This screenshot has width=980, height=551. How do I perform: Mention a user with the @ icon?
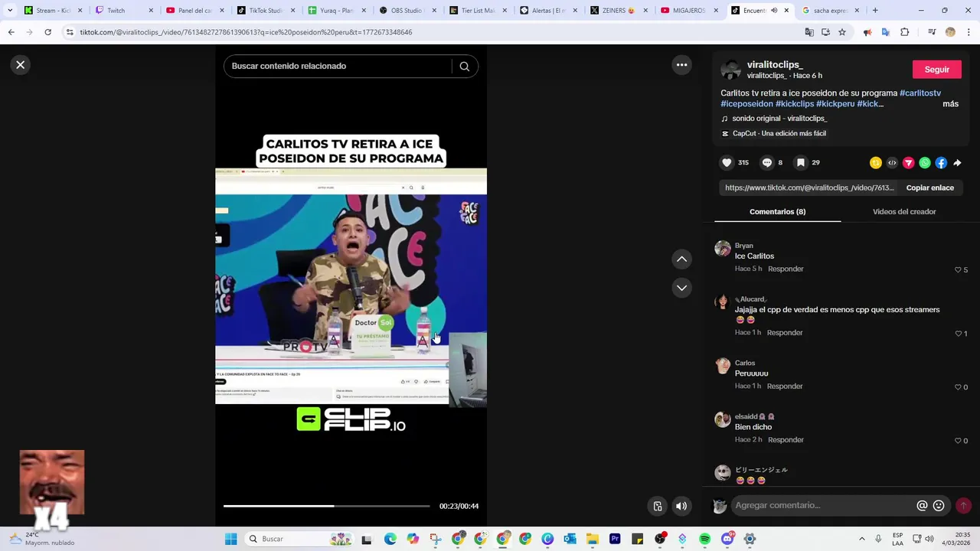(922, 506)
